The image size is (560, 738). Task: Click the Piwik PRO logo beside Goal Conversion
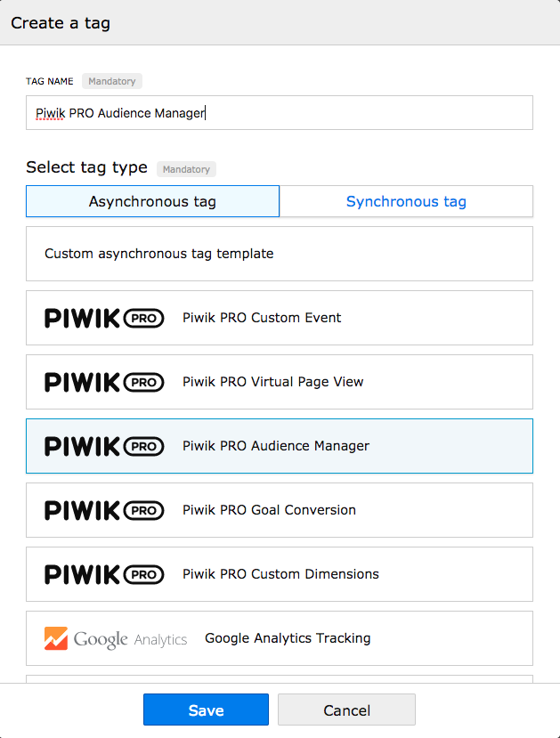tap(104, 510)
